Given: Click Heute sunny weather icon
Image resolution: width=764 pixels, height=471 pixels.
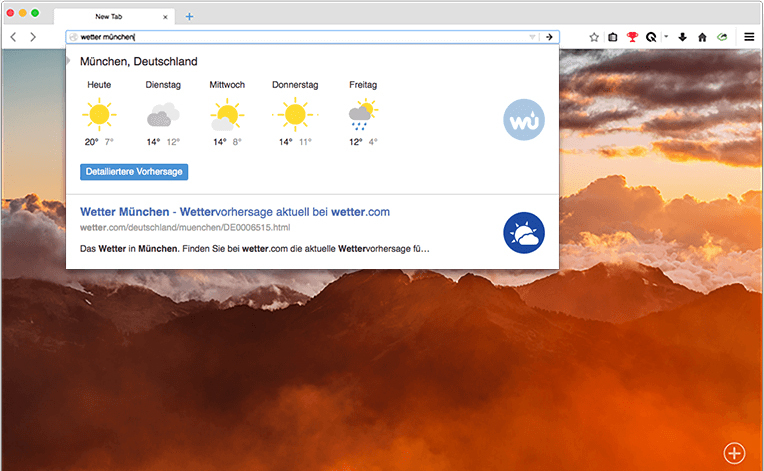Looking at the screenshot, I should pos(99,114).
